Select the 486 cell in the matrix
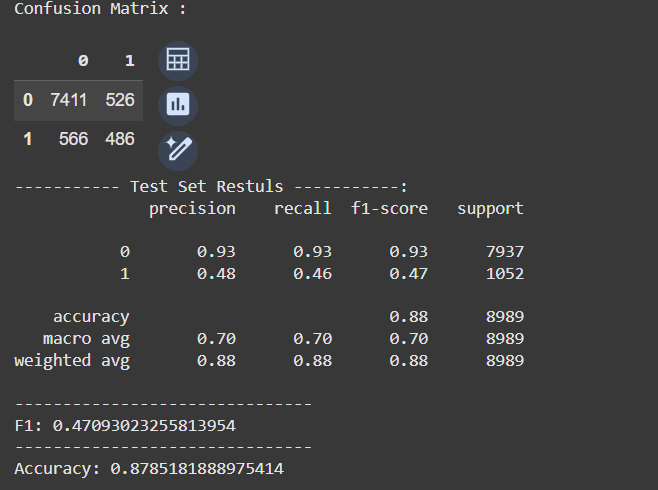 [x=119, y=139]
